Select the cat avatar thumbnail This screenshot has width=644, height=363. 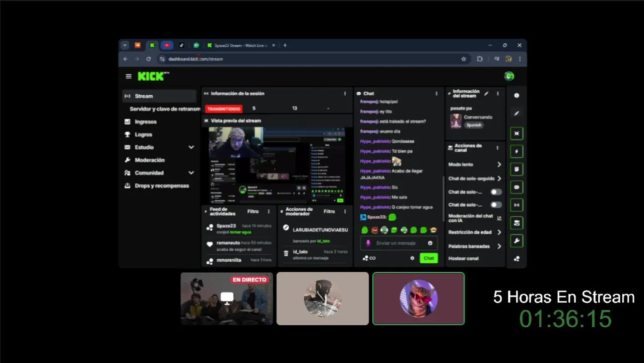point(418,298)
